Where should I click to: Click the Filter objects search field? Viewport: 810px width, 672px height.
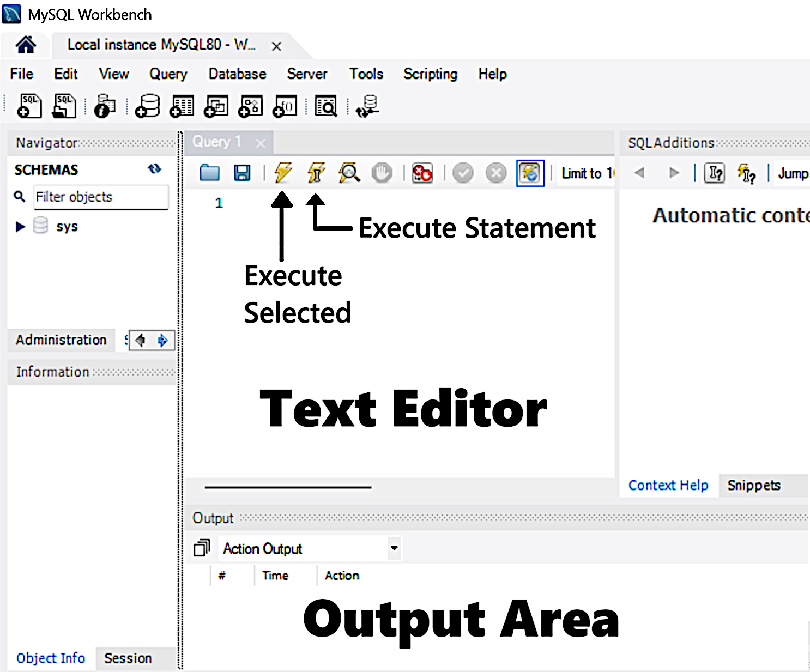[101, 197]
